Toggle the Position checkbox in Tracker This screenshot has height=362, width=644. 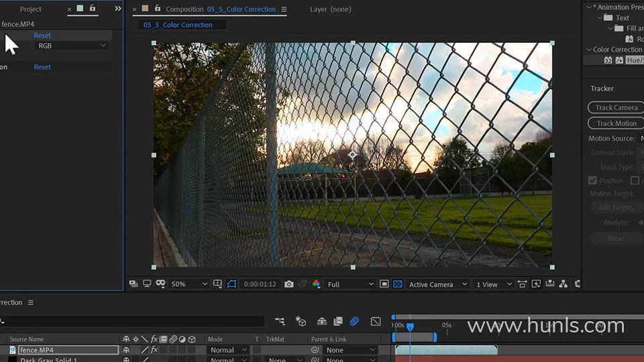pyautogui.click(x=592, y=180)
